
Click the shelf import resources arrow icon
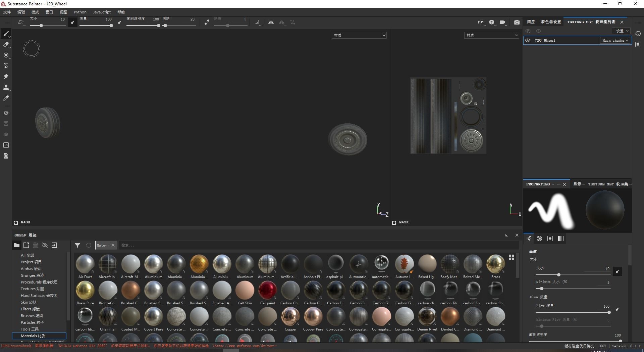54,245
